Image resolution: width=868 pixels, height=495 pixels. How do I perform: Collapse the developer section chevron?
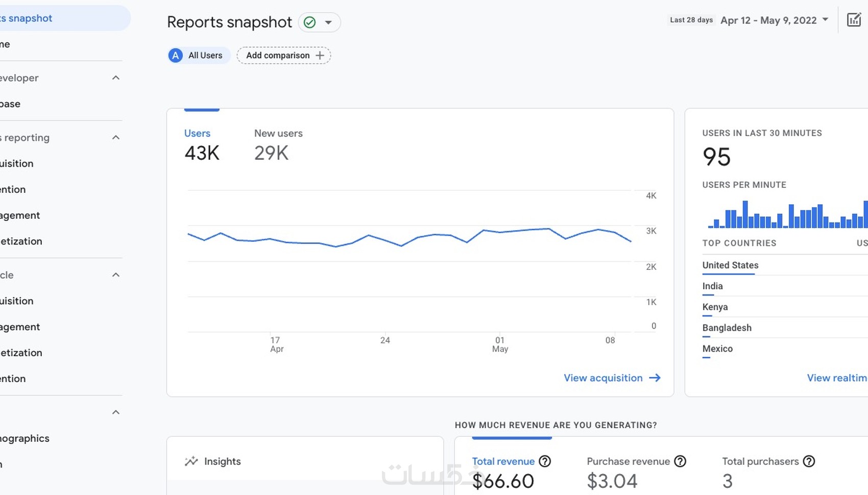point(116,78)
